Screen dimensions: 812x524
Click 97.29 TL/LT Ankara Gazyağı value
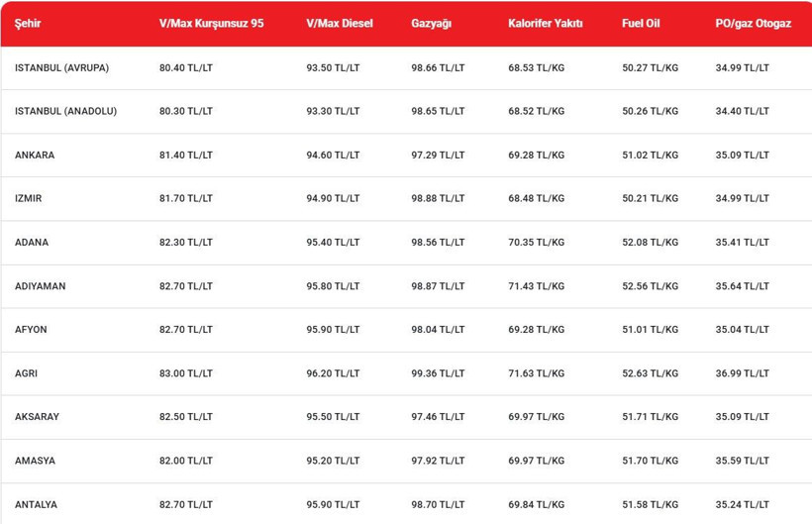coord(438,155)
